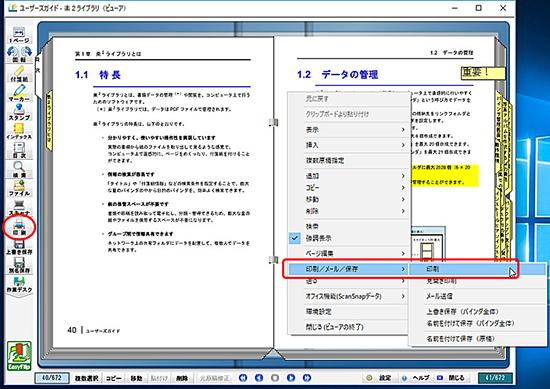Click the 1.1 特長 heading

point(98,75)
